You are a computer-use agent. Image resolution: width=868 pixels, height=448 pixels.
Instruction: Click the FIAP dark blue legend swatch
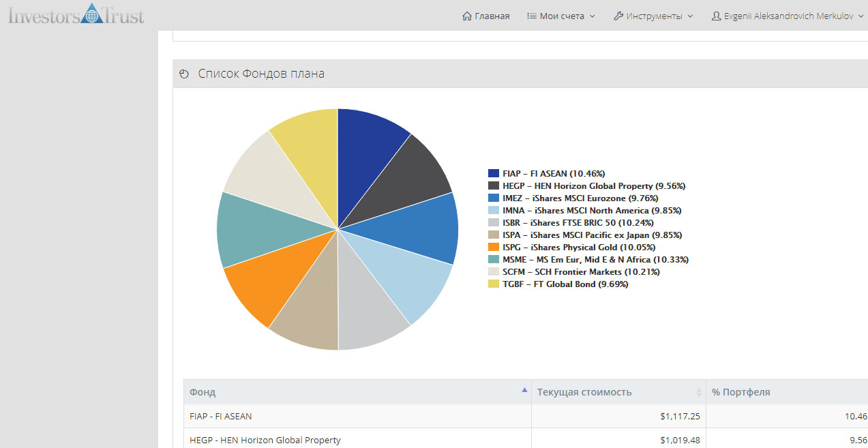click(x=494, y=174)
